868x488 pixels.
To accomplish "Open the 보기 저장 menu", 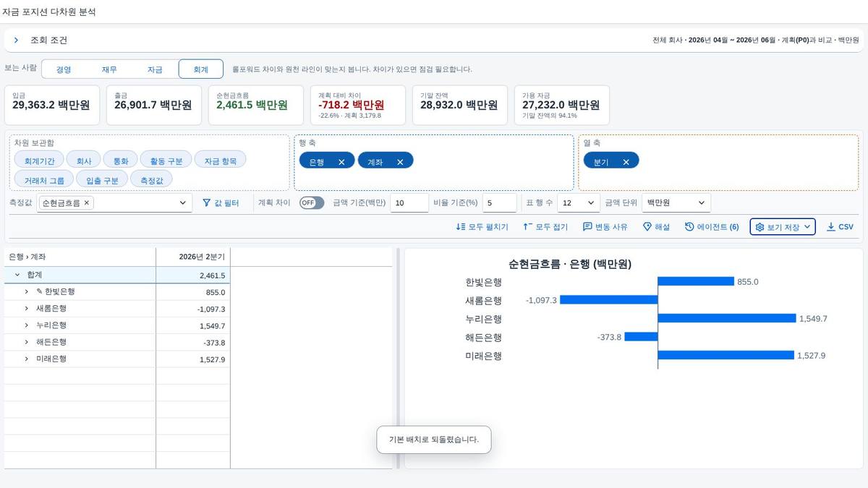I will click(783, 227).
